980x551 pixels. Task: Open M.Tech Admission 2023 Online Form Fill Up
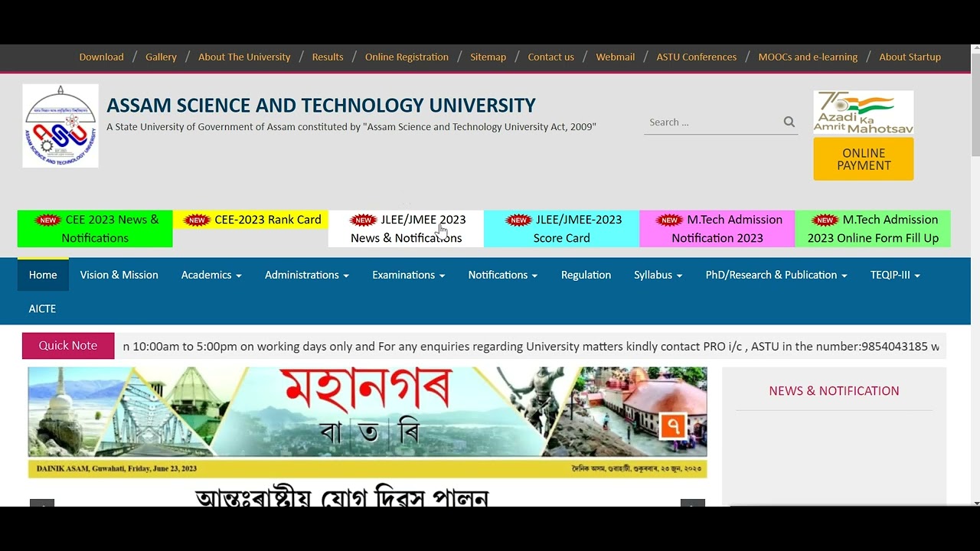(x=873, y=229)
